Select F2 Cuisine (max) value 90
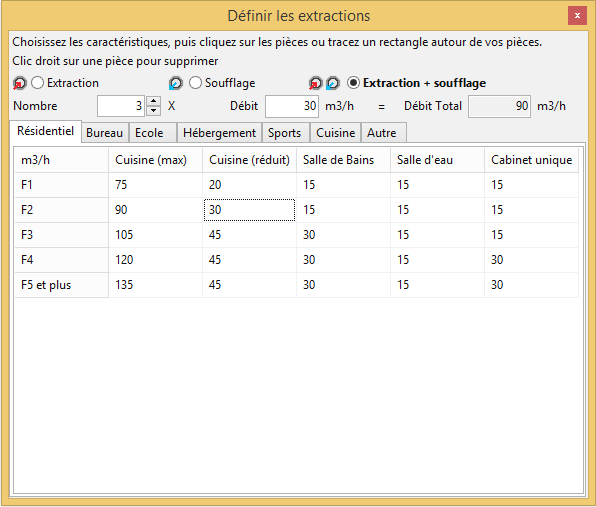Image resolution: width=596 pixels, height=507 pixels. (155, 210)
